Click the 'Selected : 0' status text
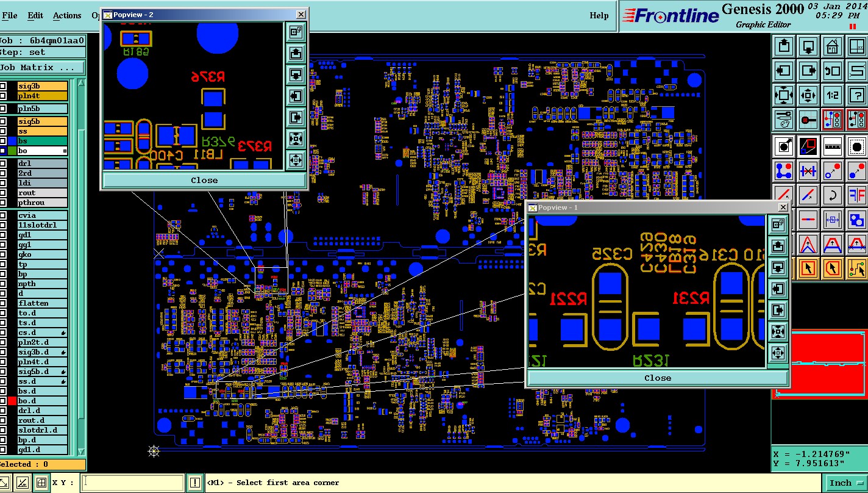 (24, 464)
